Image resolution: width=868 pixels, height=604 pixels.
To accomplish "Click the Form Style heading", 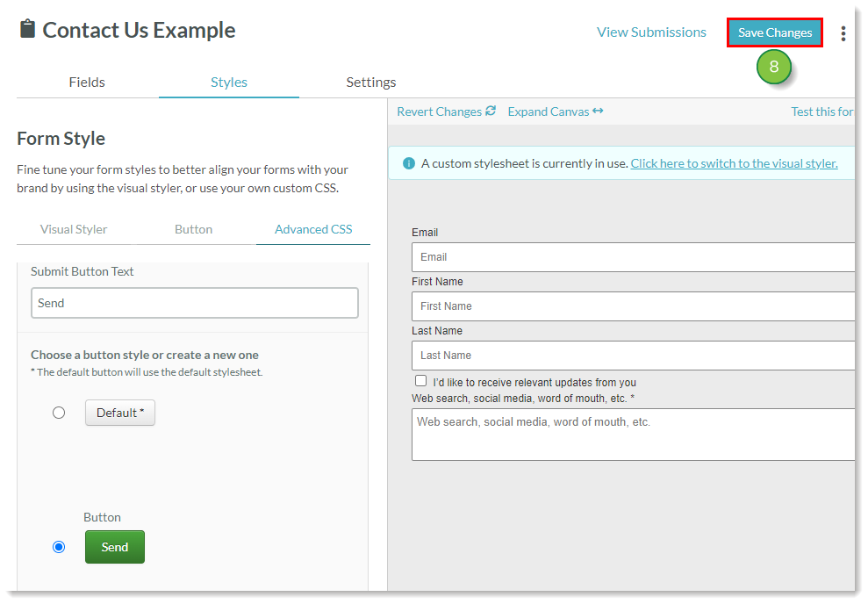I will tap(61, 139).
